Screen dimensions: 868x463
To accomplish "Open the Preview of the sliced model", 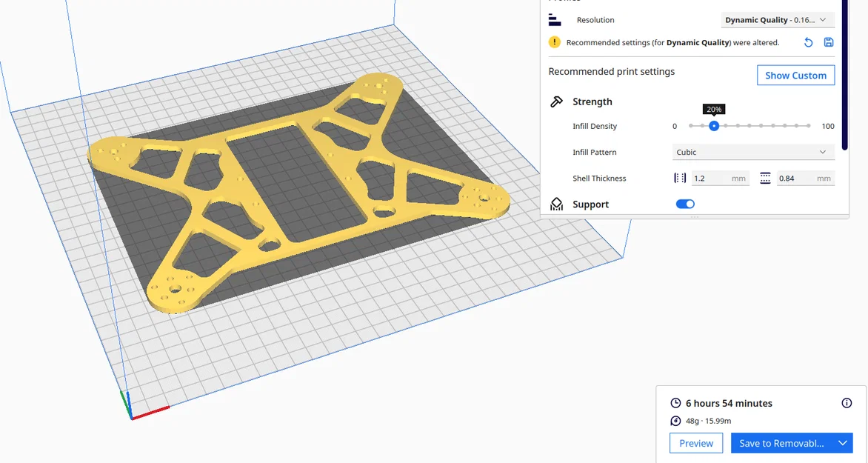I will pos(695,443).
